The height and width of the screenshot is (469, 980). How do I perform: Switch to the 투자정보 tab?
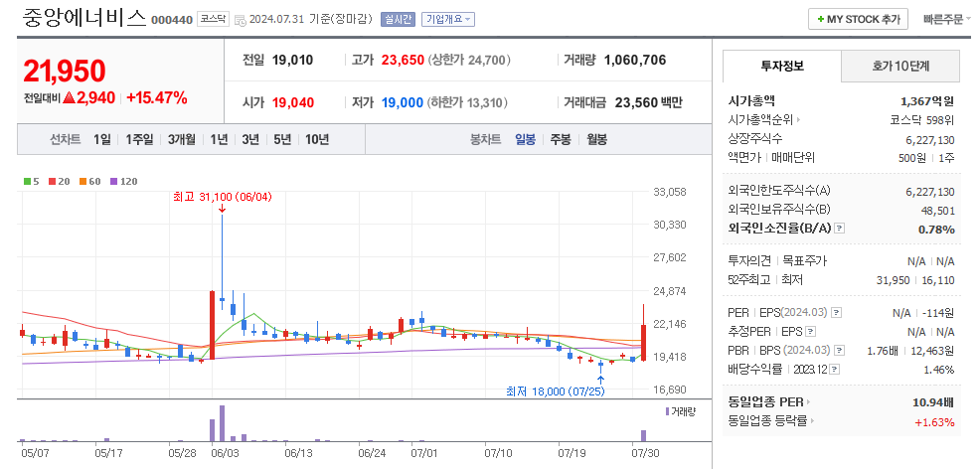click(782, 67)
